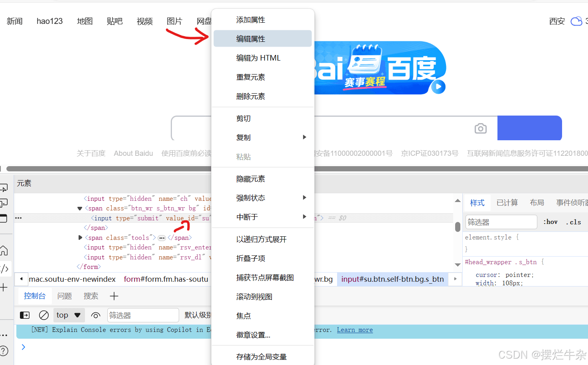Screen dimensions: 588x365
Task: Open the Learn more link
Action: coord(355,330)
